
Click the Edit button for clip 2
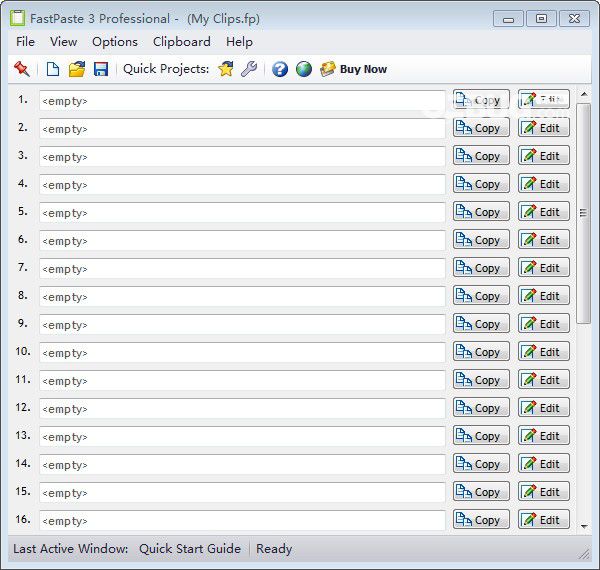pos(544,127)
